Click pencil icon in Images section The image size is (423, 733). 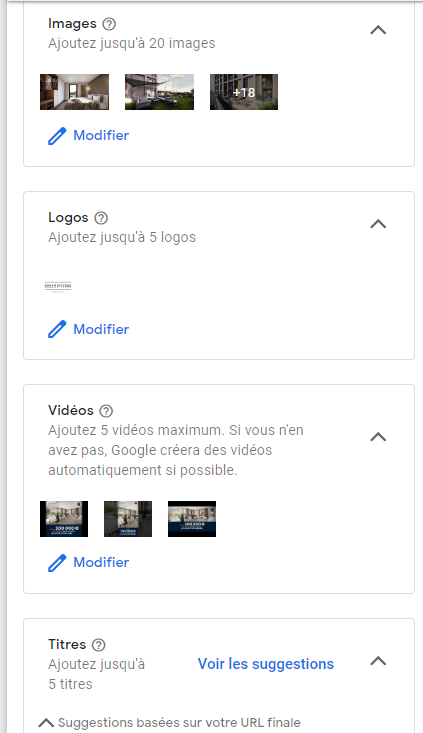[x=57, y=136]
